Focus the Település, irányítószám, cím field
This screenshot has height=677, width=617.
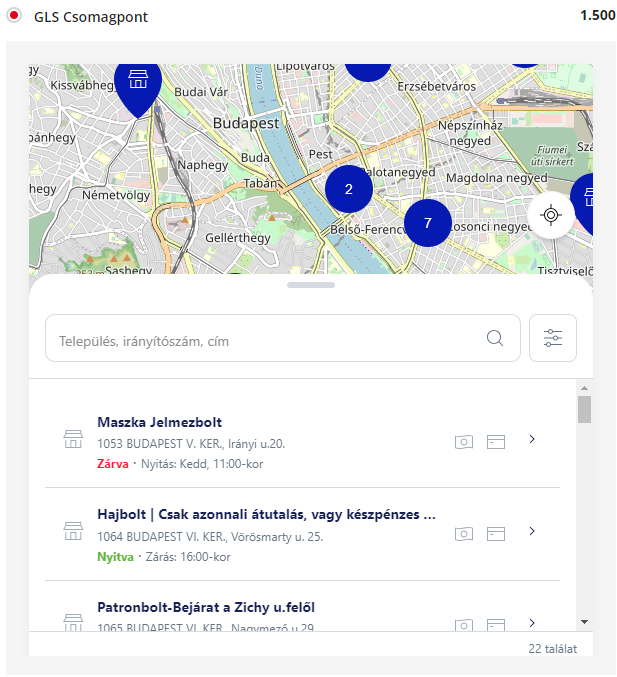[x=282, y=338]
